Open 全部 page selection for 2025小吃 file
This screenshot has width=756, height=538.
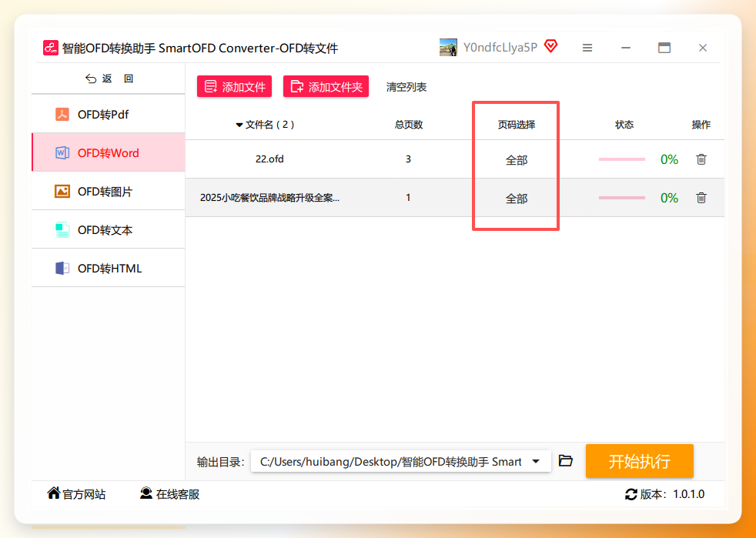click(517, 199)
